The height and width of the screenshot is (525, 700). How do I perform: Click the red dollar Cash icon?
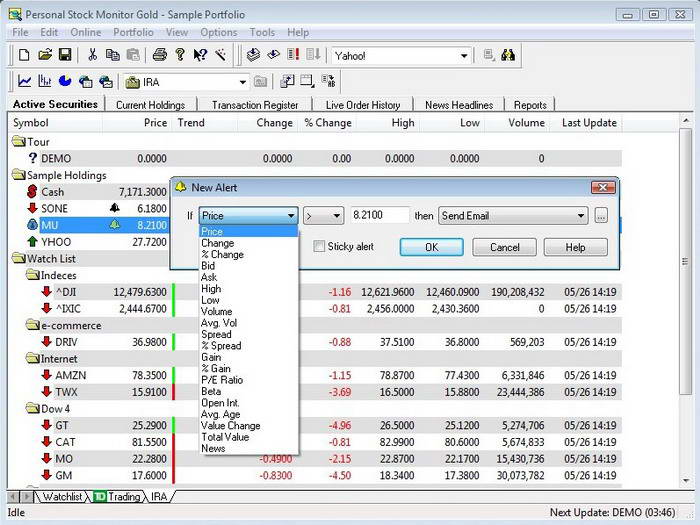[x=32, y=192]
